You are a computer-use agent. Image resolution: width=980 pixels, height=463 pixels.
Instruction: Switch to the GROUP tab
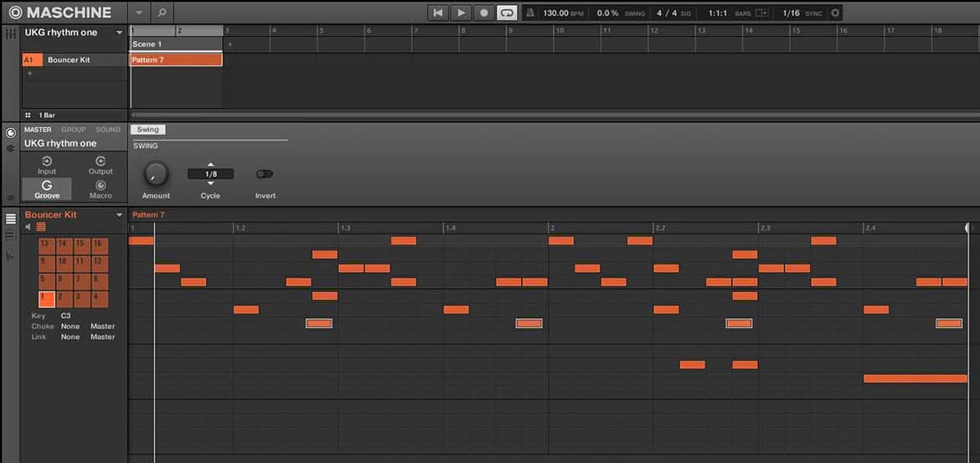tap(73, 130)
